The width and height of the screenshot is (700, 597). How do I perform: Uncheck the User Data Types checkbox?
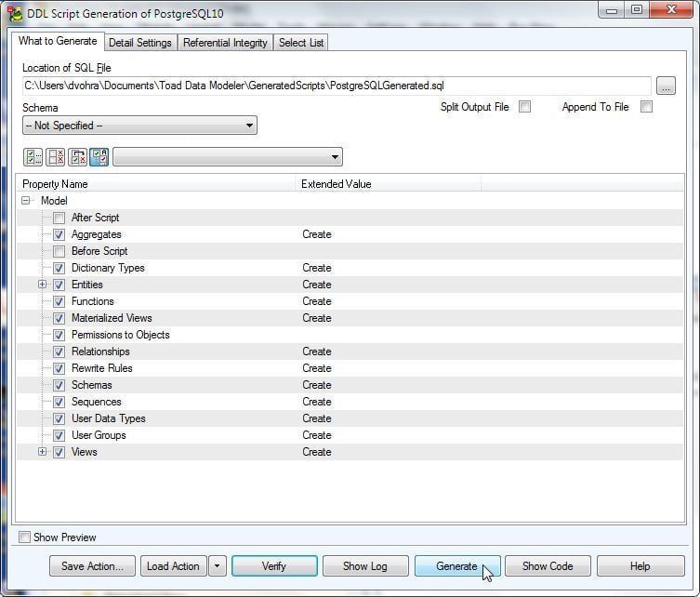(x=59, y=418)
